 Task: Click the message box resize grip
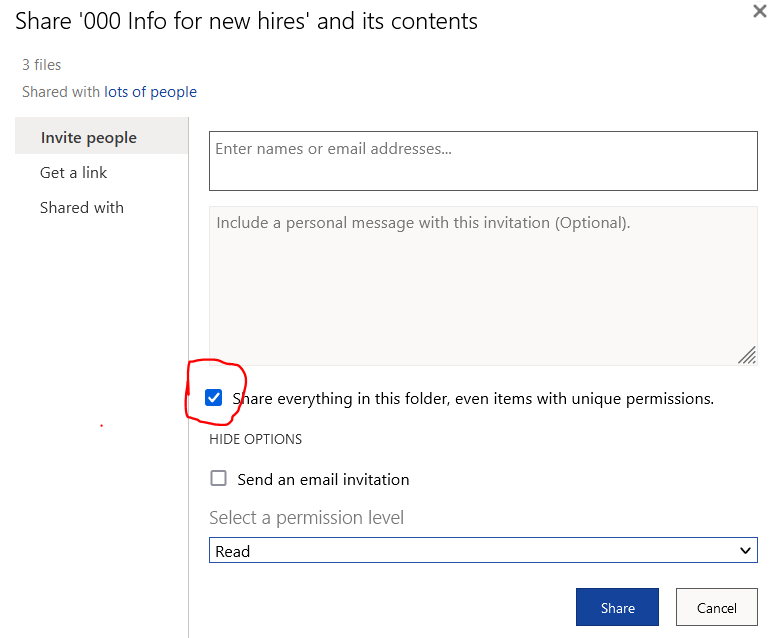point(747,355)
